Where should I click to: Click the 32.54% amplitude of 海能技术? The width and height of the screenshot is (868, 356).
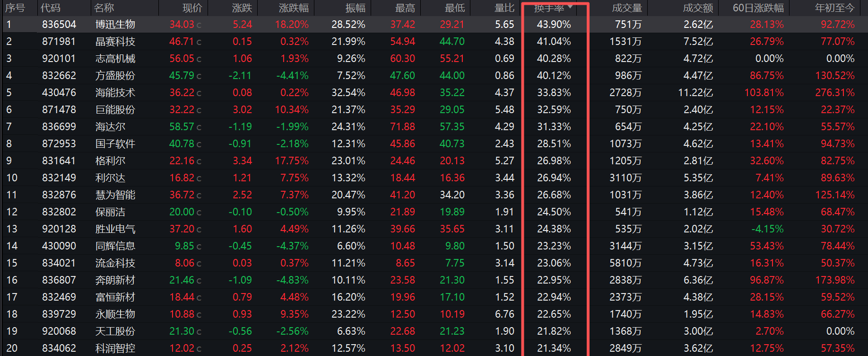tap(348, 93)
